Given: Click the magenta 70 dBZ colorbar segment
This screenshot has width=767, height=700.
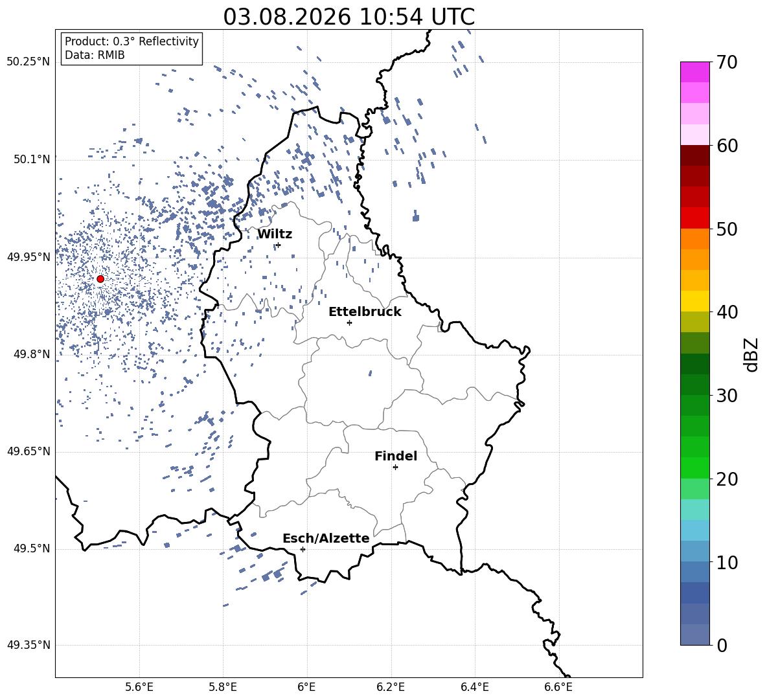Looking at the screenshot, I should (x=695, y=72).
